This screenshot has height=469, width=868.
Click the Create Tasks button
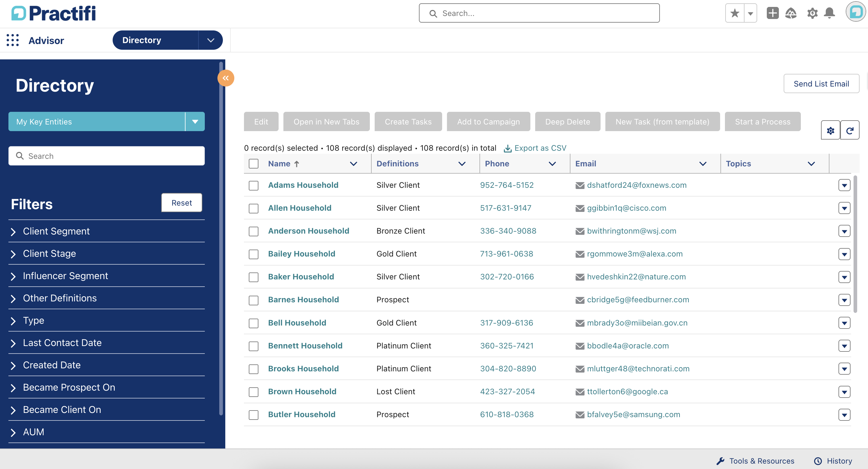click(408, 122)
